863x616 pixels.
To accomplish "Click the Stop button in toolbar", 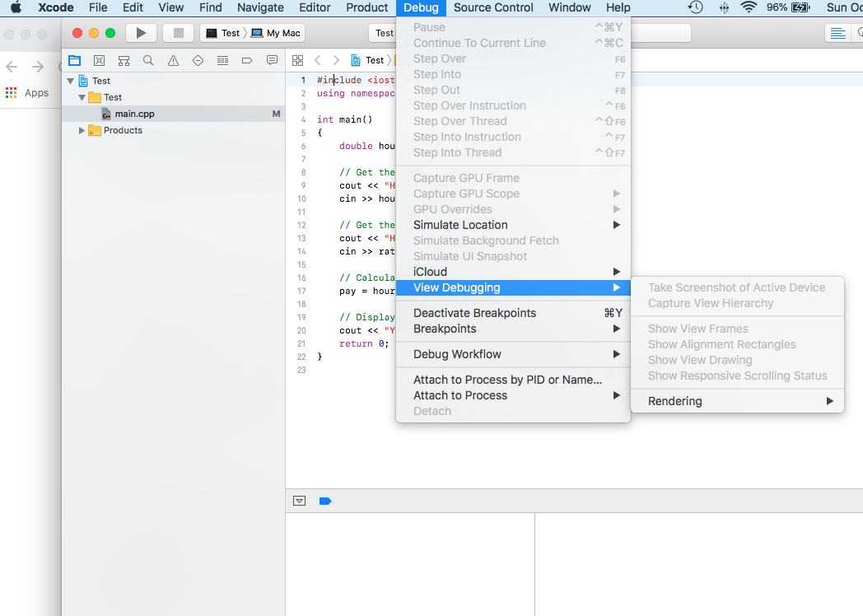I will click(178, 33).
